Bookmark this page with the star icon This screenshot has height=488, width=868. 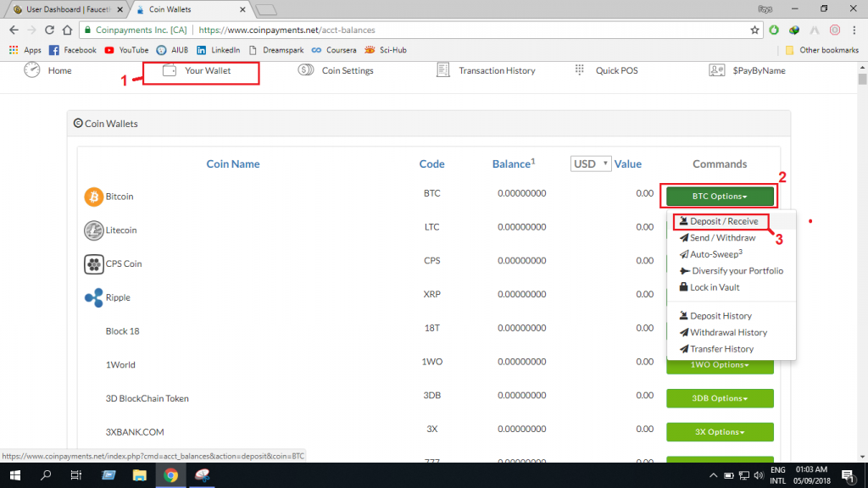(x=754, y=30)
